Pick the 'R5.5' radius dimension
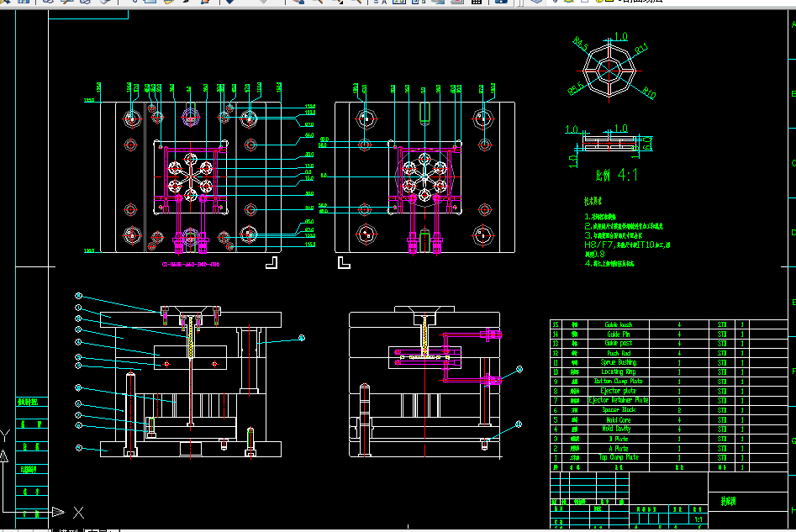796x532 pixels. [575, 88]
